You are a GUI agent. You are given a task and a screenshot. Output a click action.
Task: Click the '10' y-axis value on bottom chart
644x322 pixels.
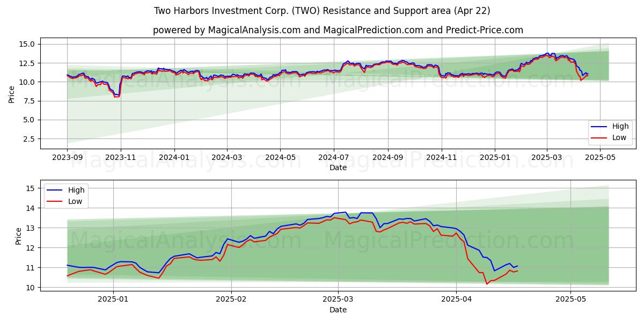click(x=30, y=288)
